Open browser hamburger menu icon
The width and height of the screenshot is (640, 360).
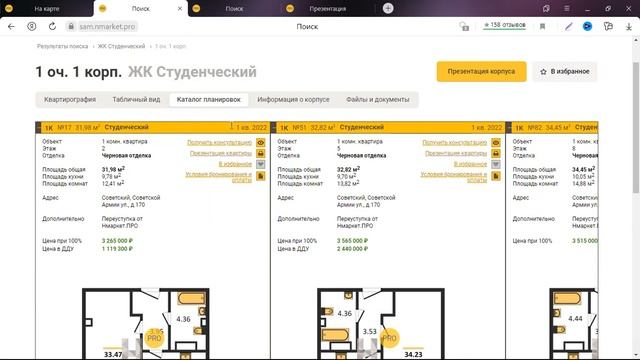click(567, 8)
